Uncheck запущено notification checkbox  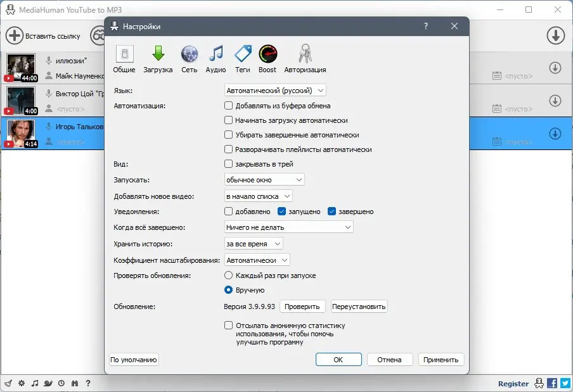click(281, 212)
